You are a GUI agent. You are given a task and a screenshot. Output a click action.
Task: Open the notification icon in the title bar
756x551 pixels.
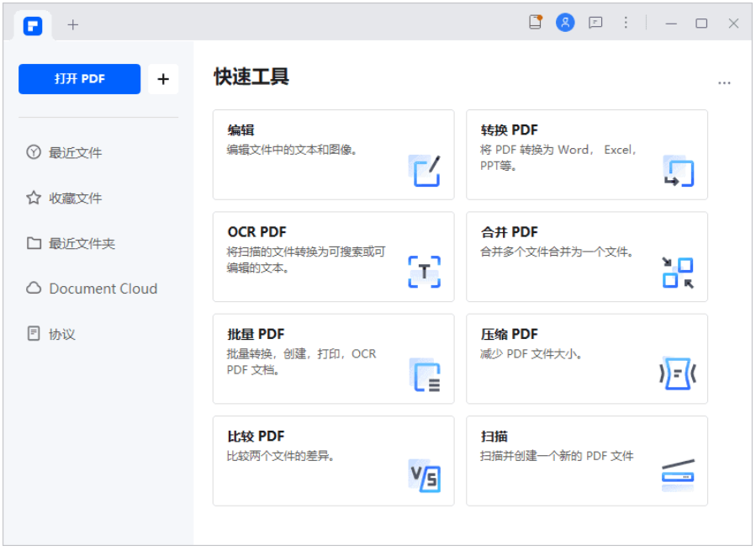tap(535, 23)
